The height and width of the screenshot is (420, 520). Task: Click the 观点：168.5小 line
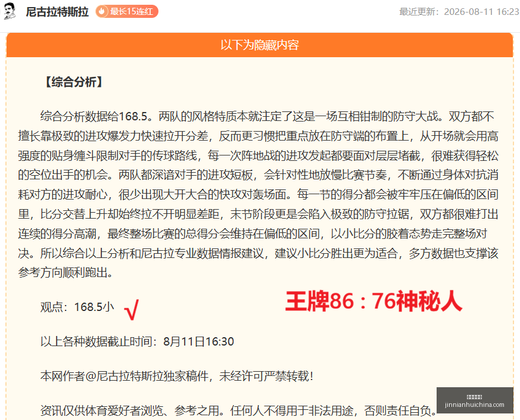coord(77,307)
